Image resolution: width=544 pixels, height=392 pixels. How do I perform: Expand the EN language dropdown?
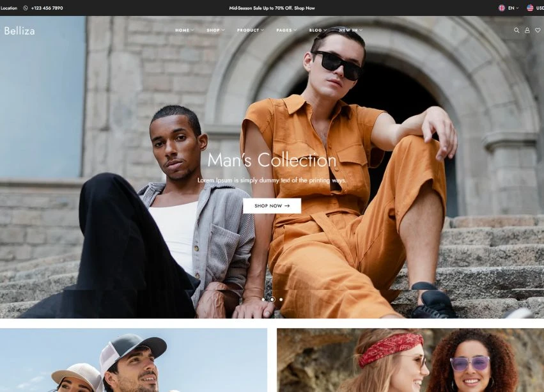[x=513, y=8]
